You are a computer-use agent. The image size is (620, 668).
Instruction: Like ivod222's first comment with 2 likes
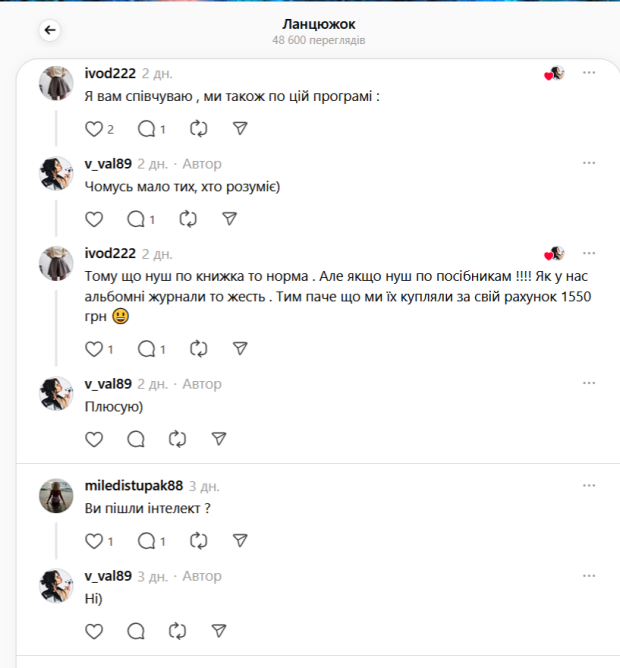coord(94,129)
